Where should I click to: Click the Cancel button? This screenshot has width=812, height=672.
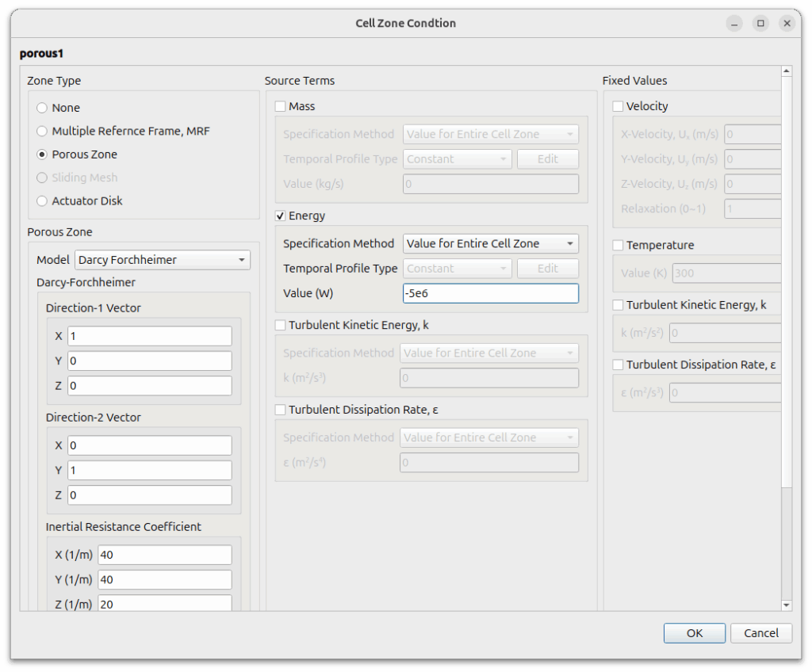point(760,632)
